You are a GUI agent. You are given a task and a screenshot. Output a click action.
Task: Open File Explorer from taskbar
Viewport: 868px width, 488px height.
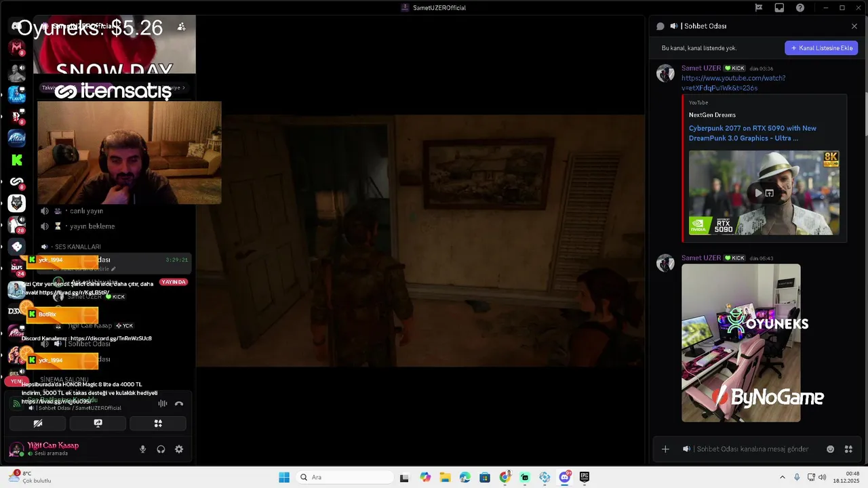click(445, 477)
